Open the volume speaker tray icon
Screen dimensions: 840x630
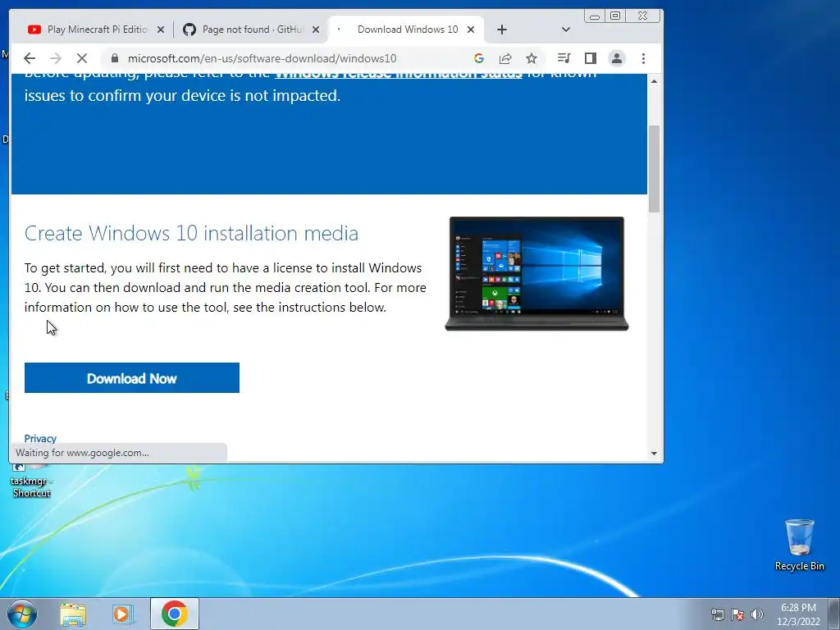point(757,614)
